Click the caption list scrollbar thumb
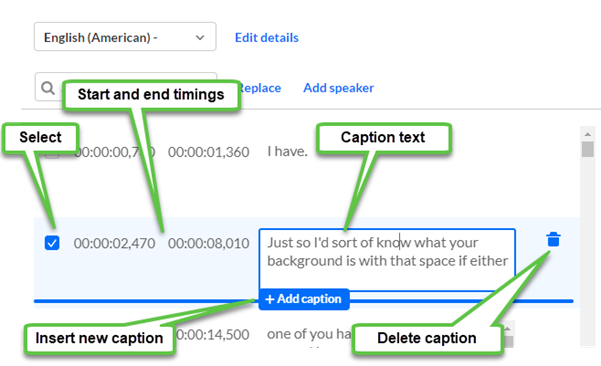601x366 pixels. 588,149
